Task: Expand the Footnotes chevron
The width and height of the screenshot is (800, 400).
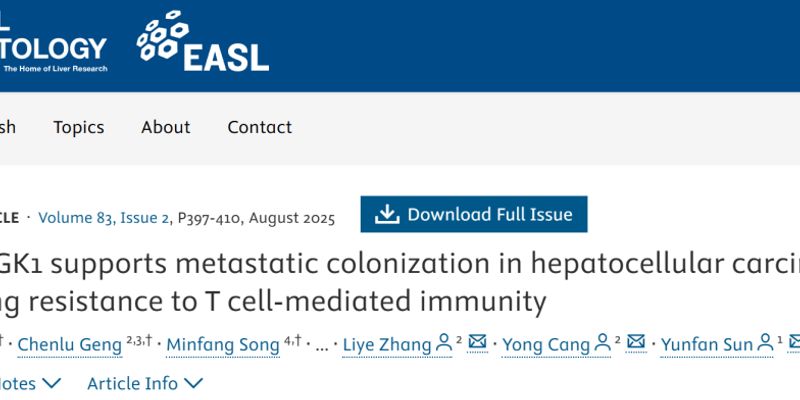Action: (50, 383)
